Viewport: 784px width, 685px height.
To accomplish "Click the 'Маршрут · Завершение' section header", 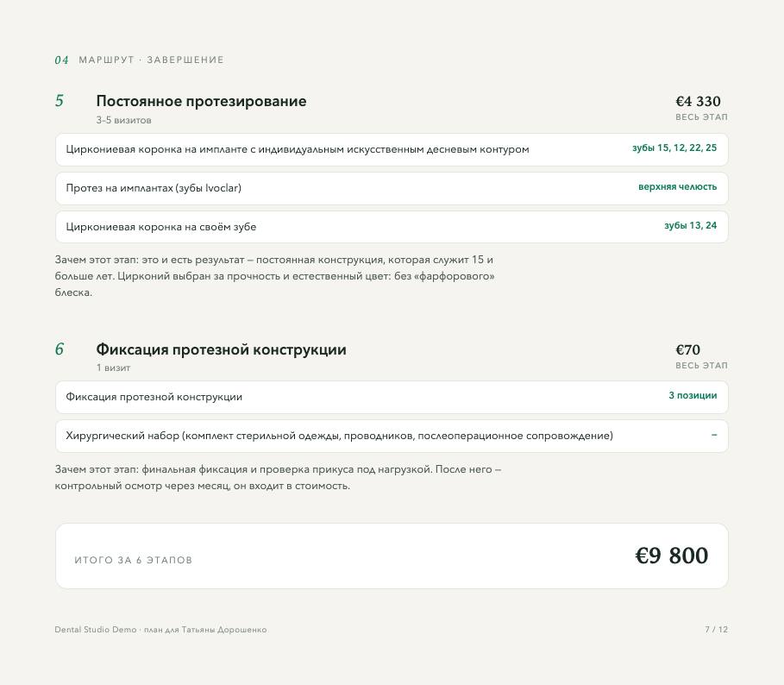I will click(151, 60).
